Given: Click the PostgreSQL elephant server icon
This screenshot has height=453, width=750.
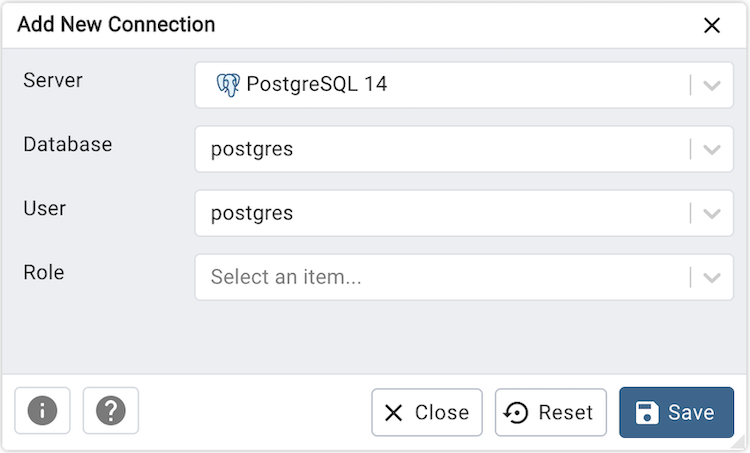Looking at the screenshot, I should (228, 85).
